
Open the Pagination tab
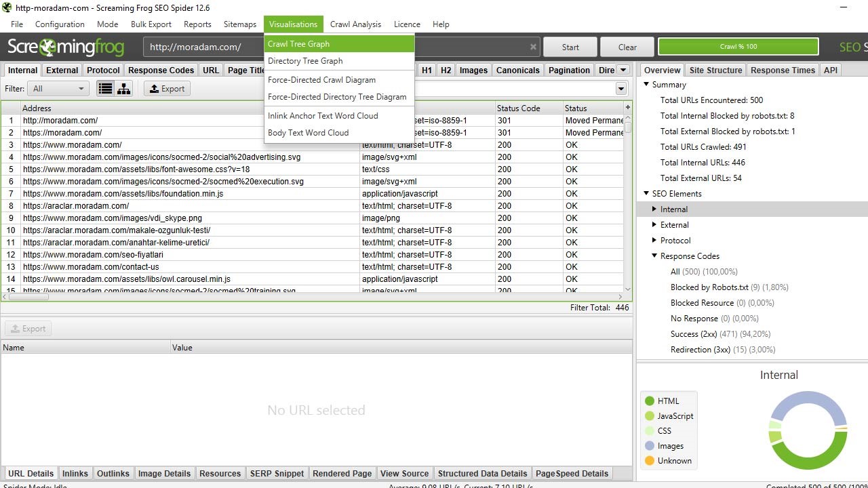pyautogui.click(x=569, y=70)
